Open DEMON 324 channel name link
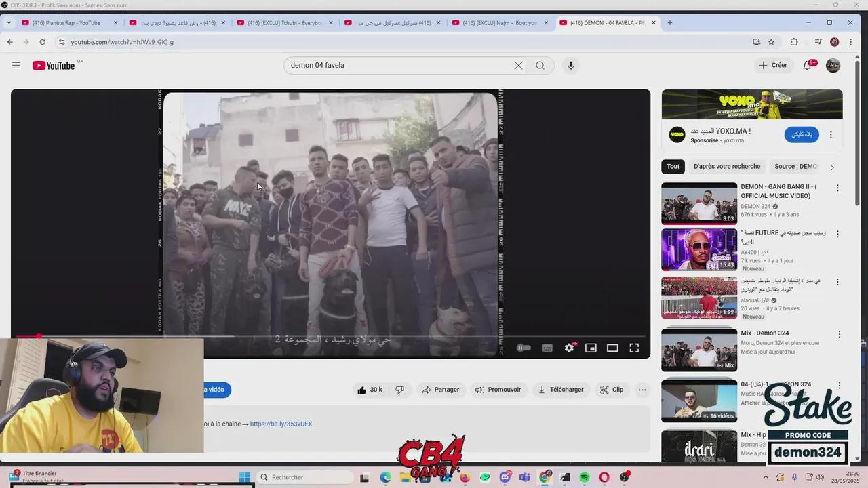The width and height of the screenshot is (868, 488). (x=755, y=206)
